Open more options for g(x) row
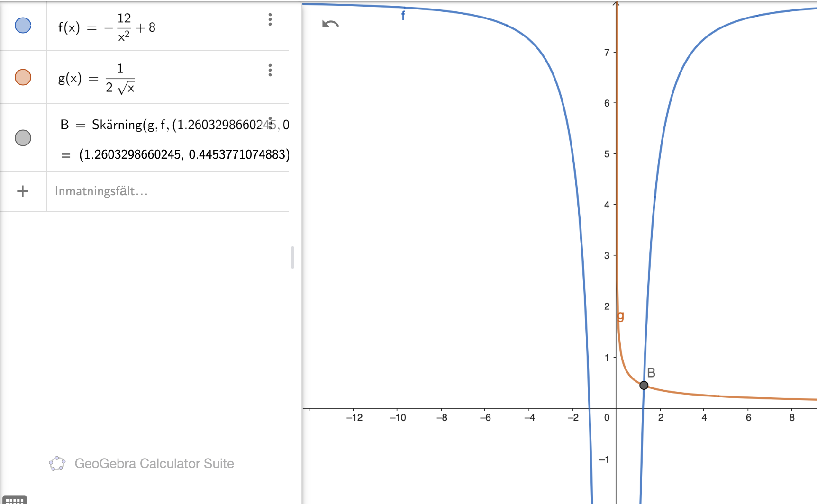This screenshot has height=504, width=817. [270, 70]
